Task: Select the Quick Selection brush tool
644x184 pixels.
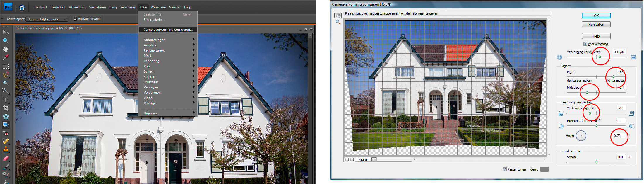Action: (x=6, y=91)
